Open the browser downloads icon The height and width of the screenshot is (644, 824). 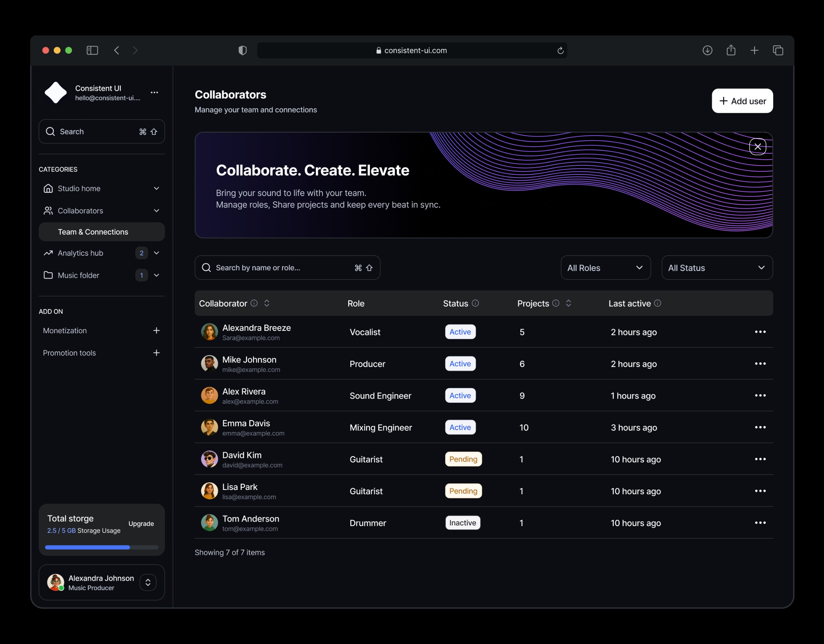707,50
